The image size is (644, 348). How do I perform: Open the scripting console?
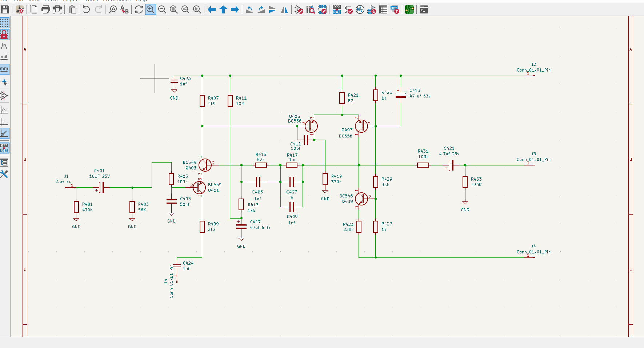[x=424, y=9]
